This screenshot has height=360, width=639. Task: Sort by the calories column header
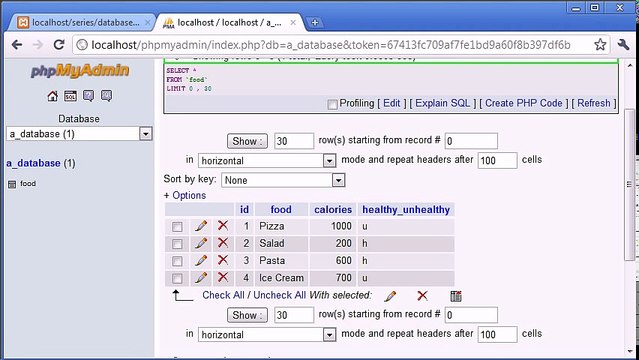[333, 210]
